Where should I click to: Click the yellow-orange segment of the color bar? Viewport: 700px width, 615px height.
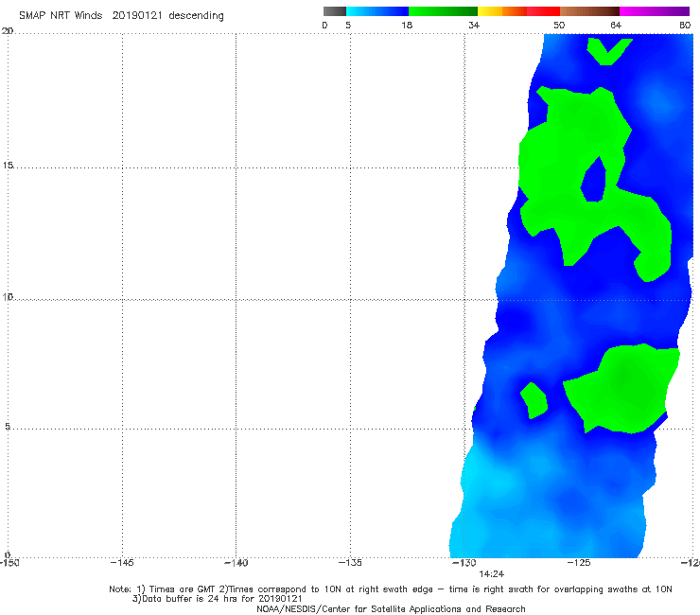click(501, 11)
